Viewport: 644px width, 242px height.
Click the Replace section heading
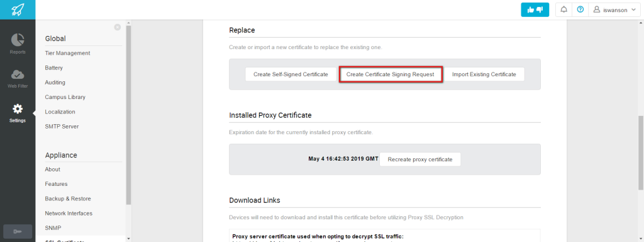coord(242,30)
